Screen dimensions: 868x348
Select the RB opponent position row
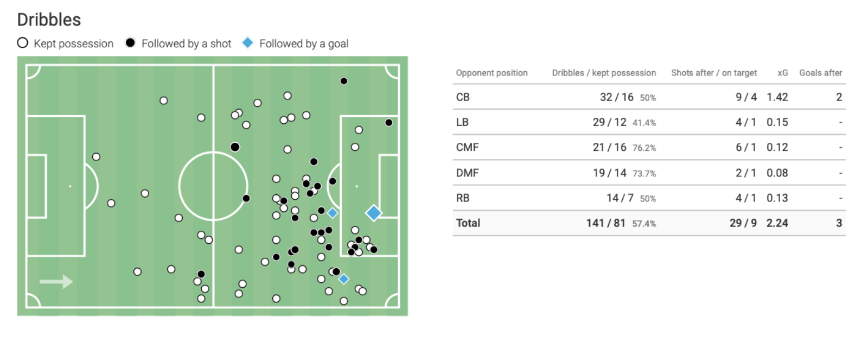point(649,198)
